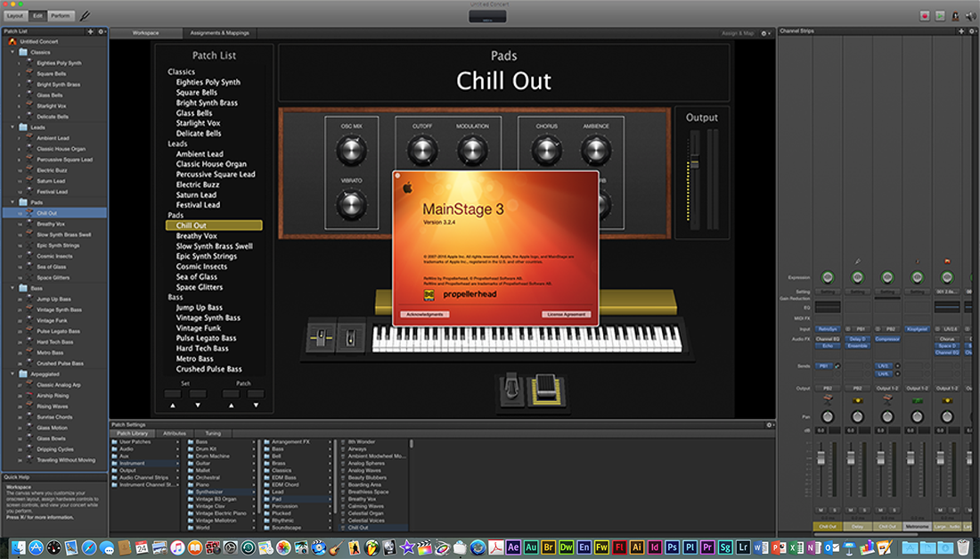Click the green Play button in toolbar
The image size is (980, 559).
[x=940, y=16]
